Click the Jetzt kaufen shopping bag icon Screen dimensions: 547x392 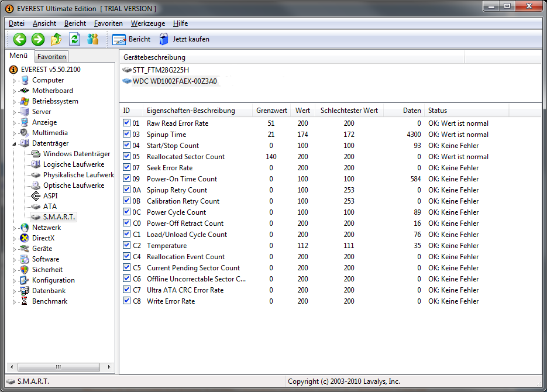(x=164, y=39)
